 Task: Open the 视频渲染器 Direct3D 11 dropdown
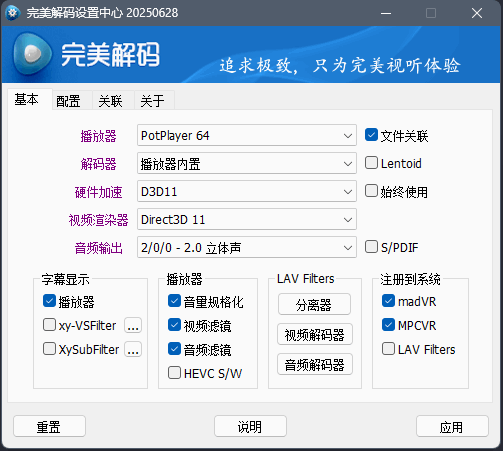pos(247,219)
